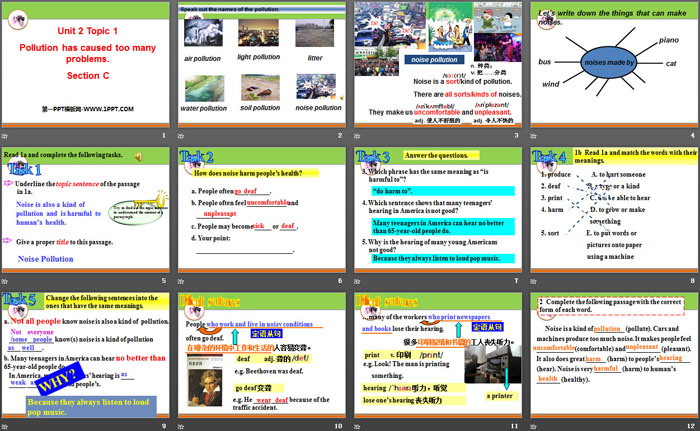This screenshot has width=700, height=431.
Task: Click slide number 9 label
Action: (163, 426)
